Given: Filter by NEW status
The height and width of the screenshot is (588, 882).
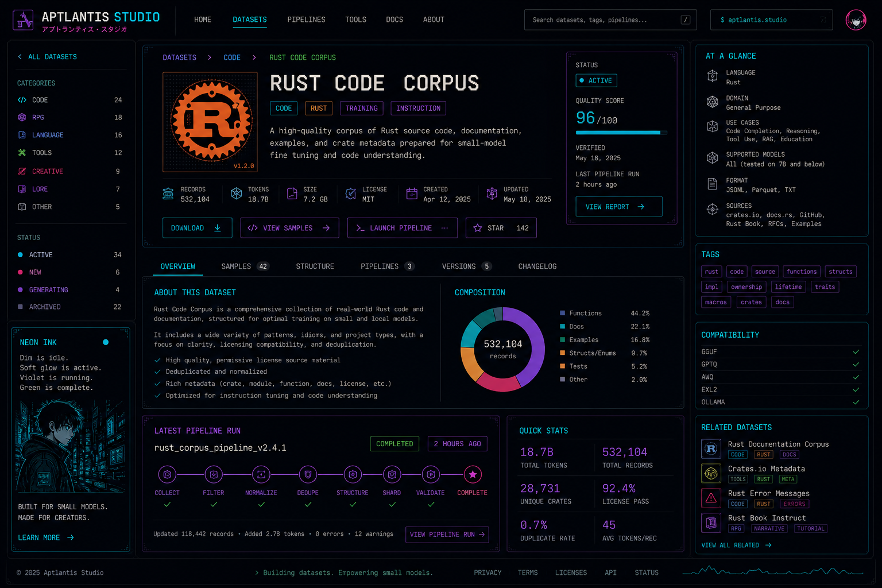Looking at the screenshot, I should [x=69, y=272].
